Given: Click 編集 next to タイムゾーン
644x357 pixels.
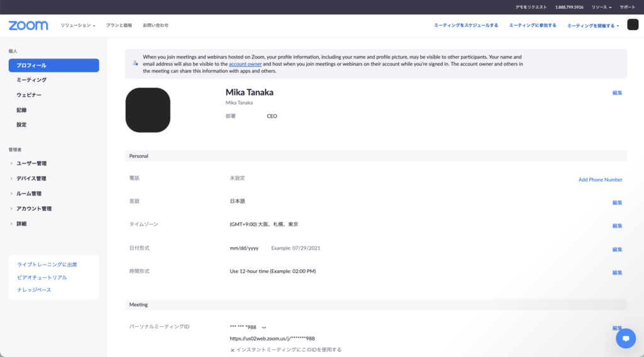Looking at the screenshot, I should (617, 226).
